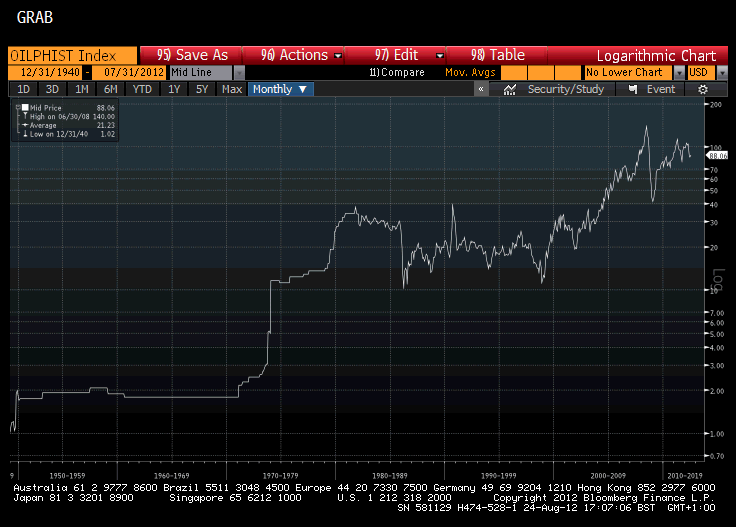Open the chart settings gear icon
736x527 pixels.
tap(703, 89)
